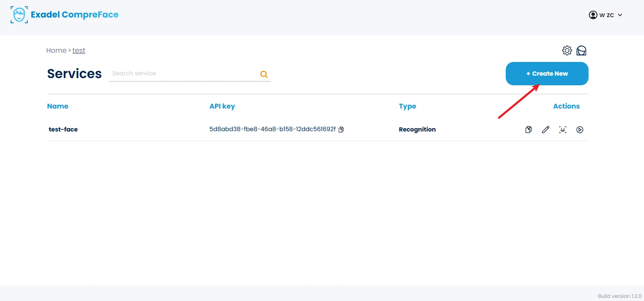
Task: Click the Exadel CompreFace title text
Action: (75, 15)
